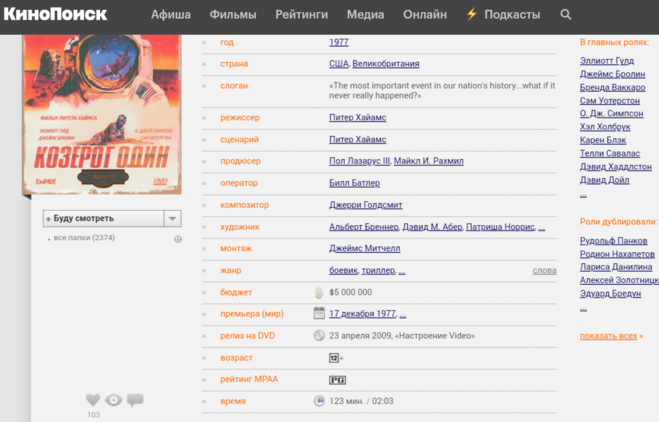Image resolution: width=659 pixels, height=422 pixels.
Task: Open dropdown arrow beside Буду смотреть
Action: click(x=172, y=219)
